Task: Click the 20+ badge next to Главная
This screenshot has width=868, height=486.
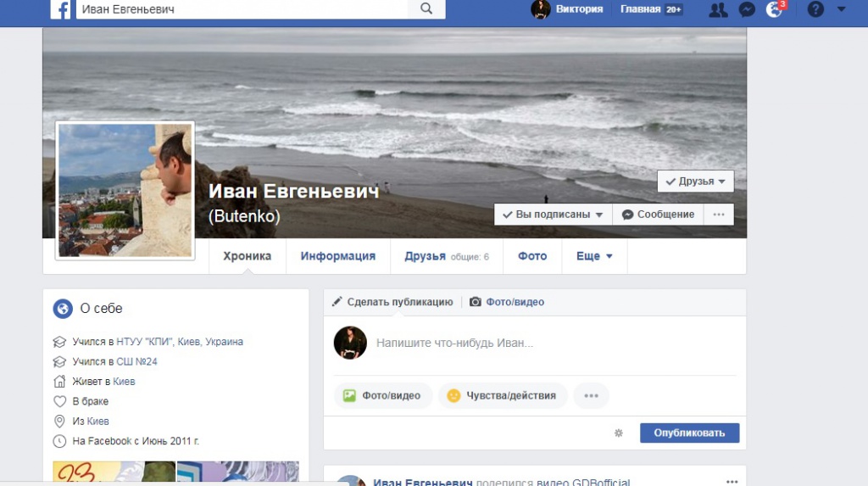Action: pyautogui.click(x=674, y=9)
